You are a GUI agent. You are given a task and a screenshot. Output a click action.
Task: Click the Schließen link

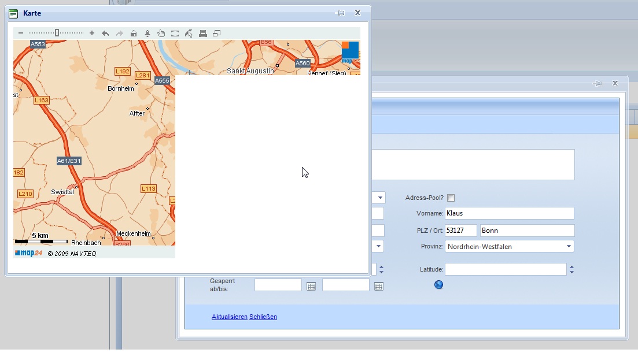tap(263, 317)
